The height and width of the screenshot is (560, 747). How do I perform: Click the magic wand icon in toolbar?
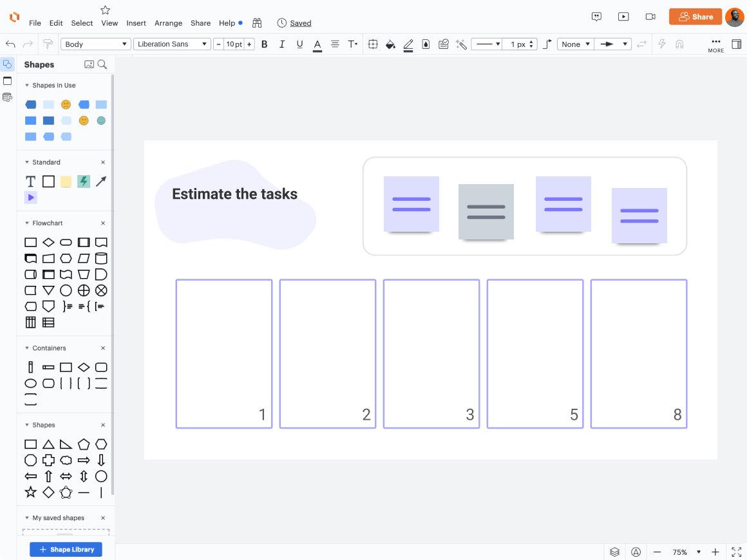pyautogui.click(x=461, y=44)
